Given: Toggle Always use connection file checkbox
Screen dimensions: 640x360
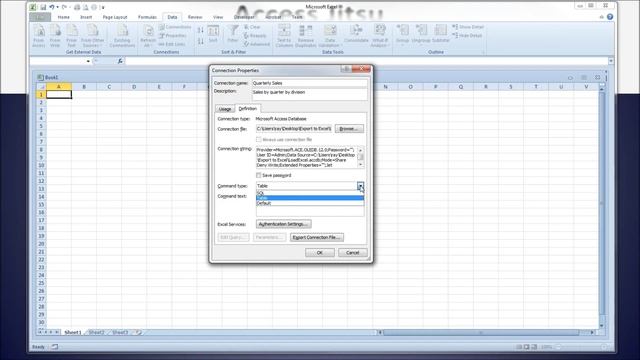Looking at the screenshot, I should point(259,140).
